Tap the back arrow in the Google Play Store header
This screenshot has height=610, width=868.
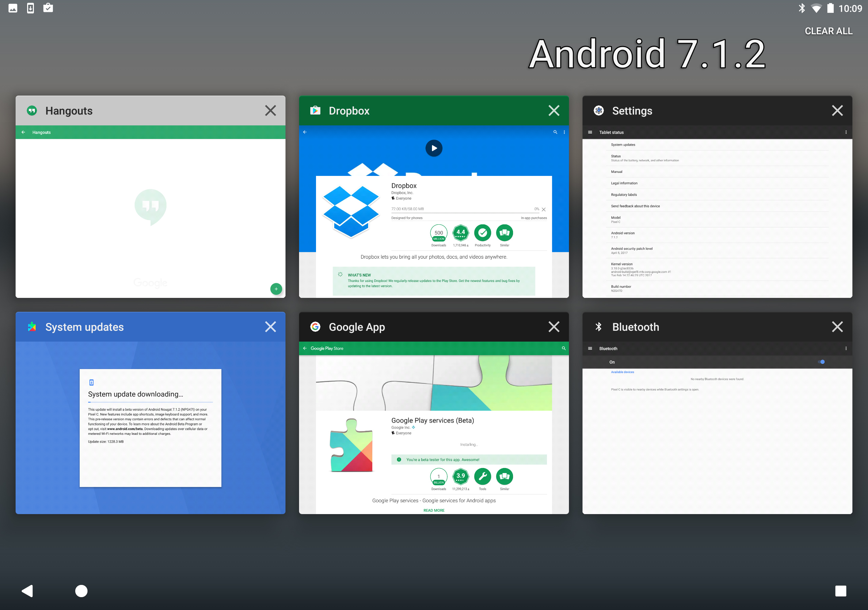(305, 348)
